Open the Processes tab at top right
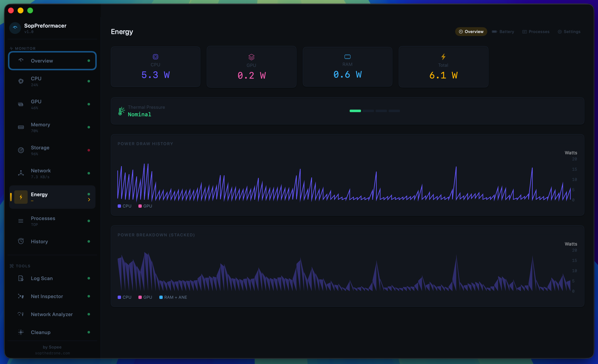 pyautogui.click(x=536, y=32)
